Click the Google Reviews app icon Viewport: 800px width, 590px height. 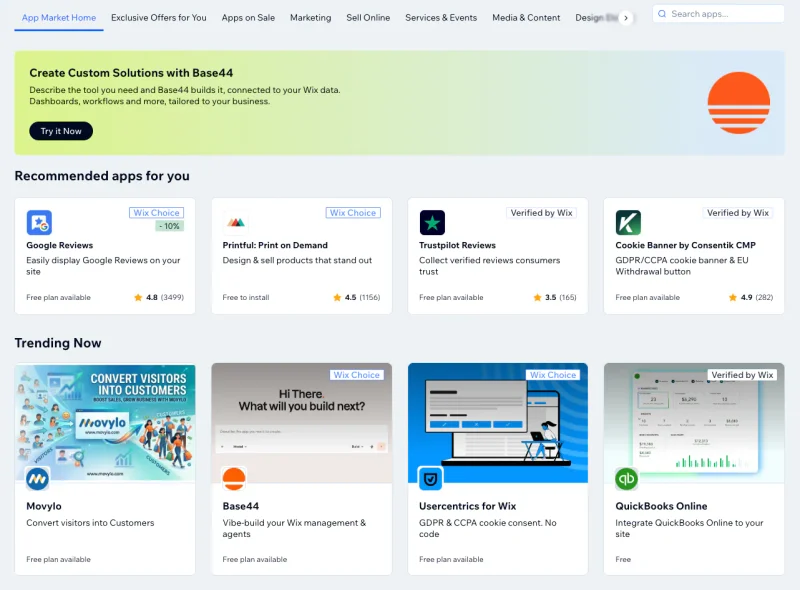[39, 223]
